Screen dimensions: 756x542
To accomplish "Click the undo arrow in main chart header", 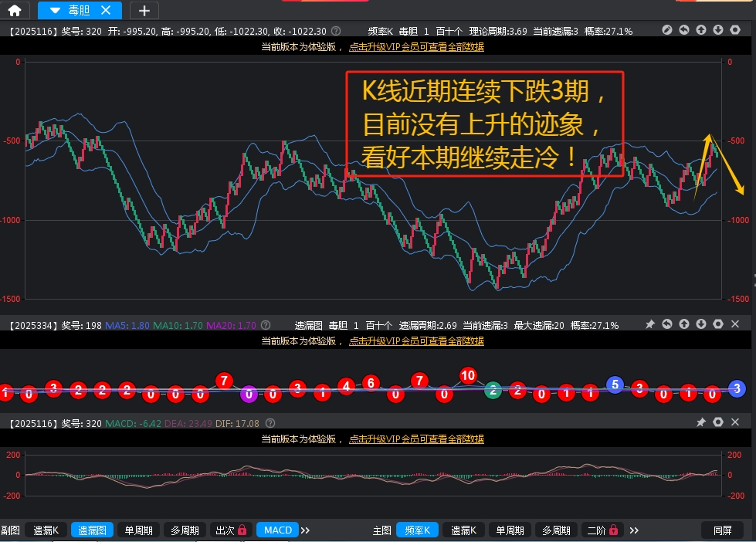I will point(684,30).
